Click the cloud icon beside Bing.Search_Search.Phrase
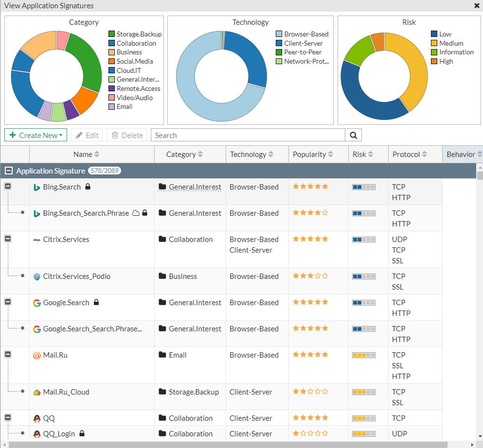The height and width of the screenshot is (448, 483). 136,213
